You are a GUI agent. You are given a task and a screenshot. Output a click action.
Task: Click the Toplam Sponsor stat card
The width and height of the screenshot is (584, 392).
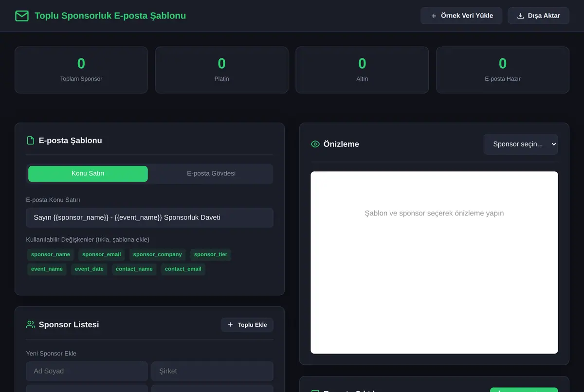[81, 70]
